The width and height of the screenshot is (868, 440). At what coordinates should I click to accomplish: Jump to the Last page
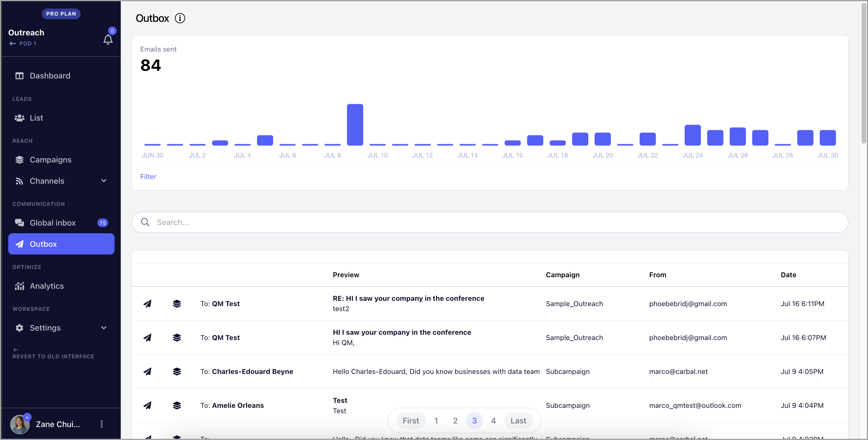coord(518,421)
